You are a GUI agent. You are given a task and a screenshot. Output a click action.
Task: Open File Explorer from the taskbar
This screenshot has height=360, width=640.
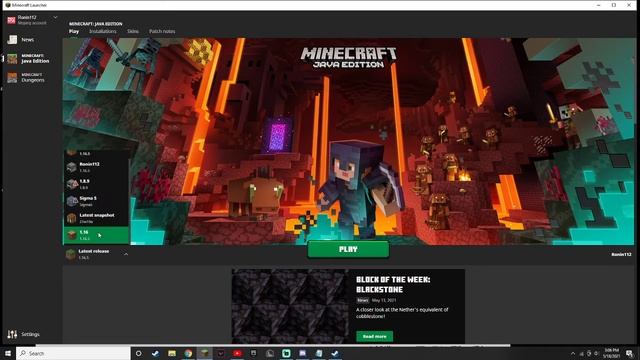click(x=172, y=353)
